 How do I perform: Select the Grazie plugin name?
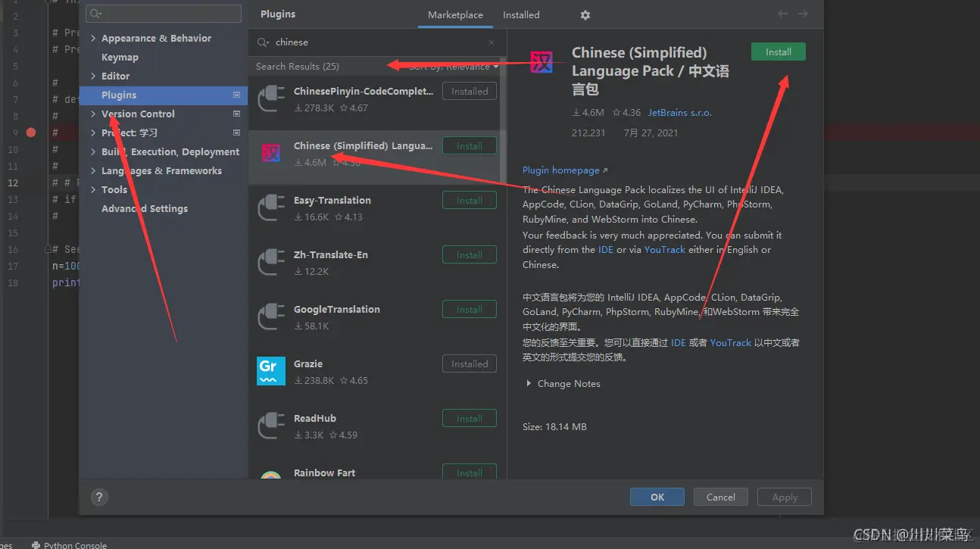point(308,363)
